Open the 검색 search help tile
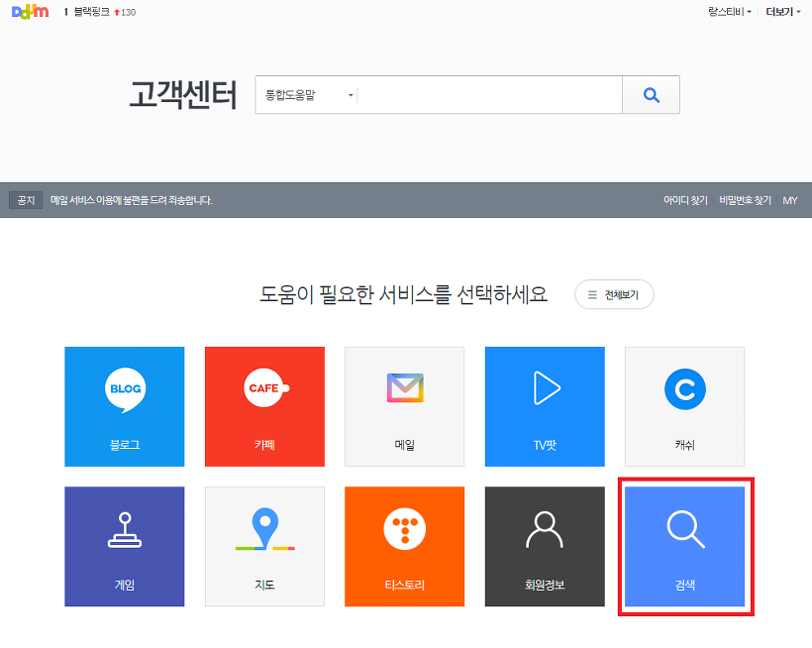Image resolution: width=812 pixels, height=648 pixels. tap(684, 547)
